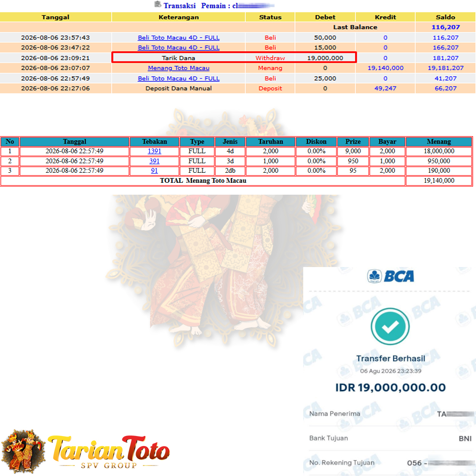Click the green transfer success checkmark
Image resolution: width=476 pixels, height=476 pixels.
click(390, 327)
